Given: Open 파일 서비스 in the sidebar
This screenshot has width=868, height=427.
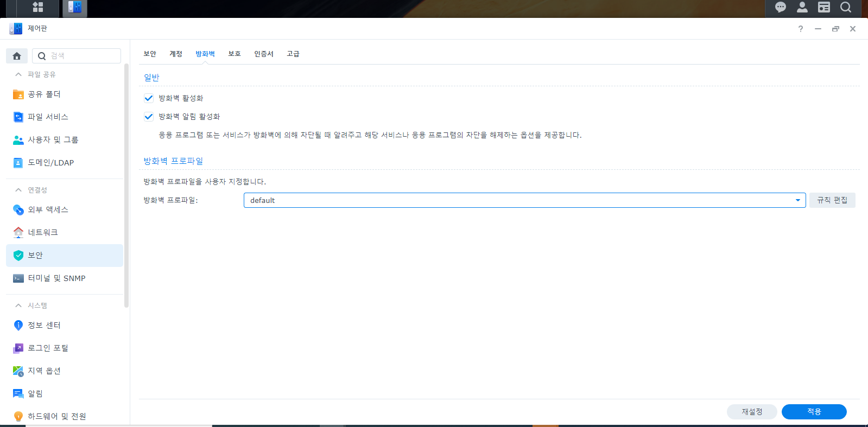Looking at the screenshot, I should point(65,117).
